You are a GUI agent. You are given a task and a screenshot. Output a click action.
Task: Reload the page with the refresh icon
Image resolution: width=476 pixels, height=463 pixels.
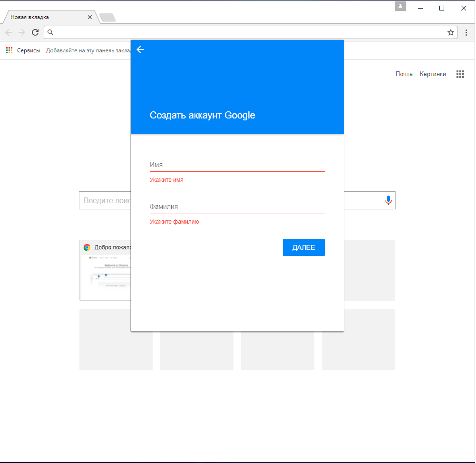click(x=35, y=32)
